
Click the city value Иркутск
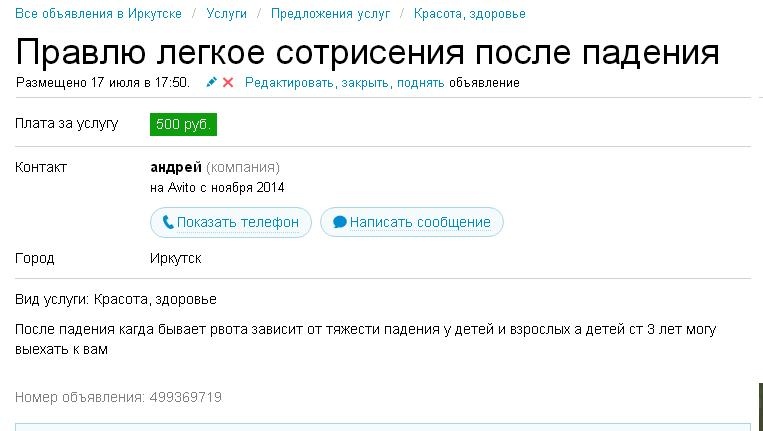click(176, 258)
